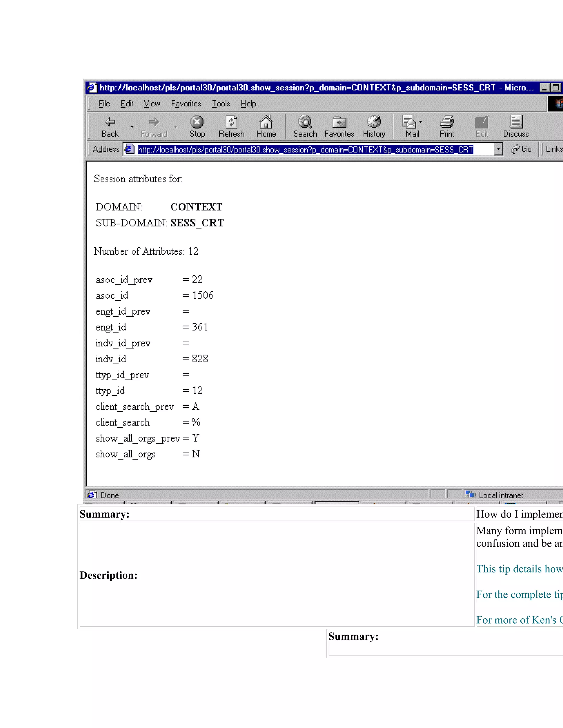
Task: Click the show_all_orgs_prev attribute name
Action: point(138,438)
